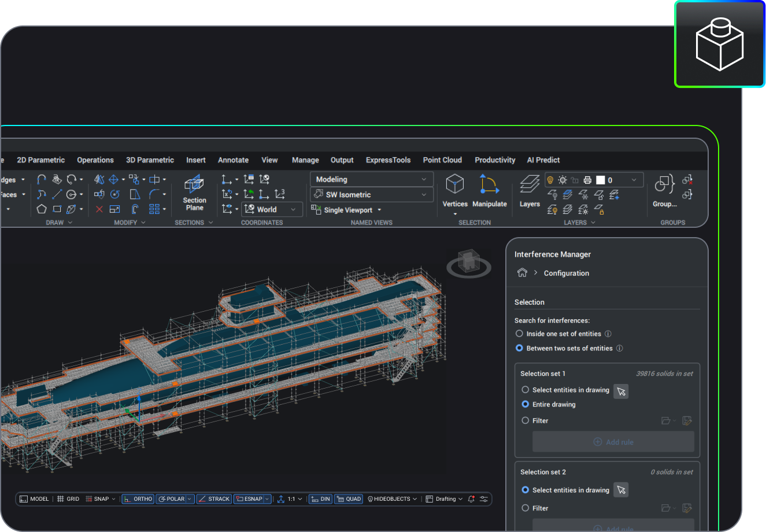Click the Layer Lock padlock icon

pos(599,209)
